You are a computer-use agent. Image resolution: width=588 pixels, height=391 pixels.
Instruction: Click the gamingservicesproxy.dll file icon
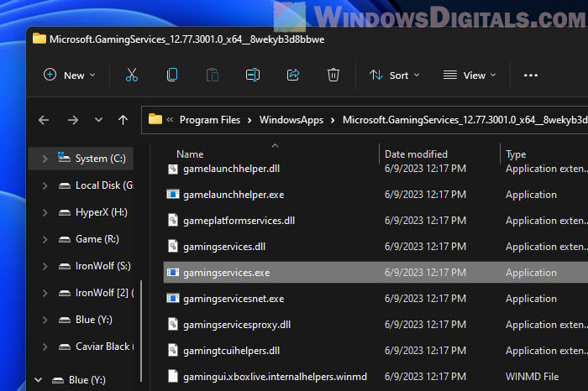(x=172, y=325)
